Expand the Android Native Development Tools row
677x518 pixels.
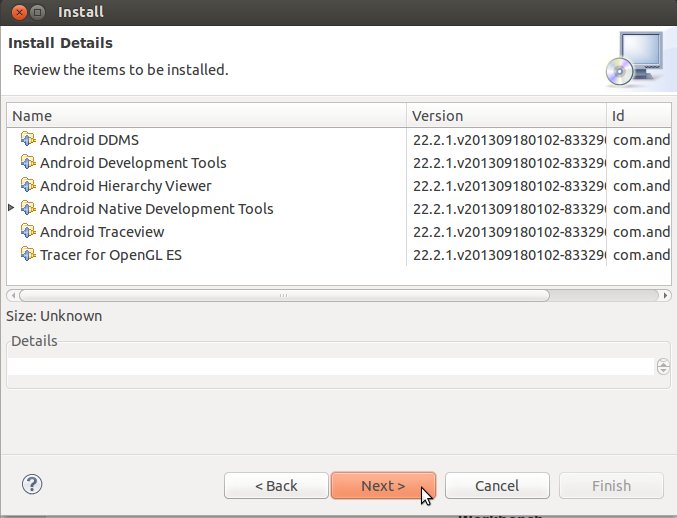pos(12,208)
